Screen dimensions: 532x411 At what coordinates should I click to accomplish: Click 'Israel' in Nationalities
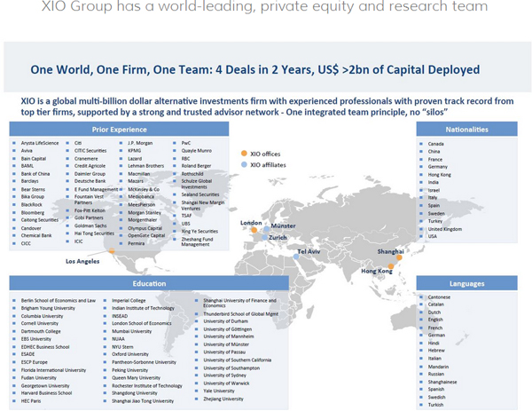434,190
